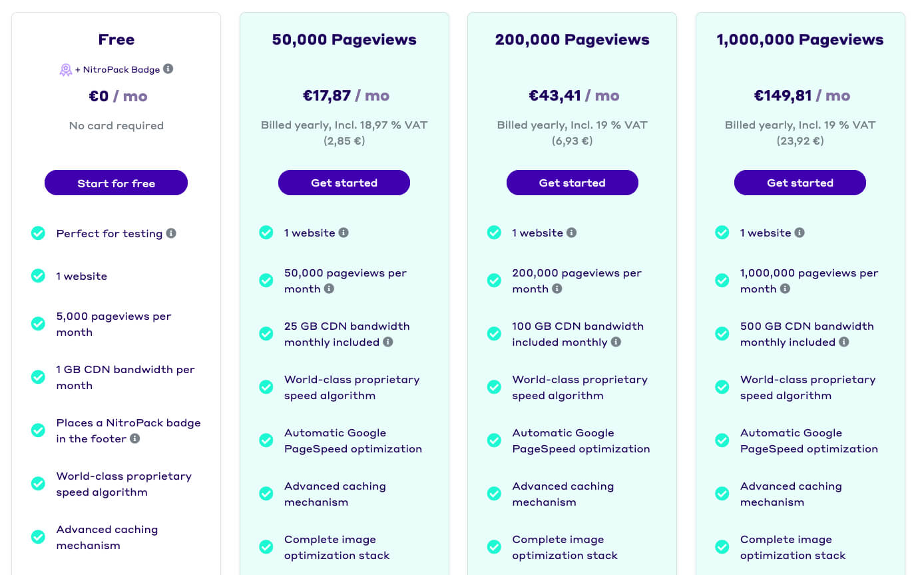Click checkmark for Automatic Google PageSpeed in 200,000 plan
The image size is (924, 575).
[x=494, y=440]
